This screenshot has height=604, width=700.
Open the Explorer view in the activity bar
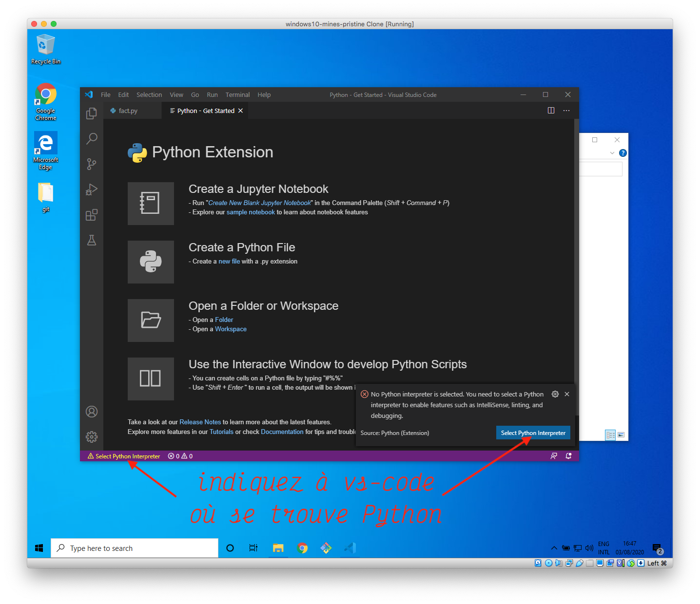[92, 113]
